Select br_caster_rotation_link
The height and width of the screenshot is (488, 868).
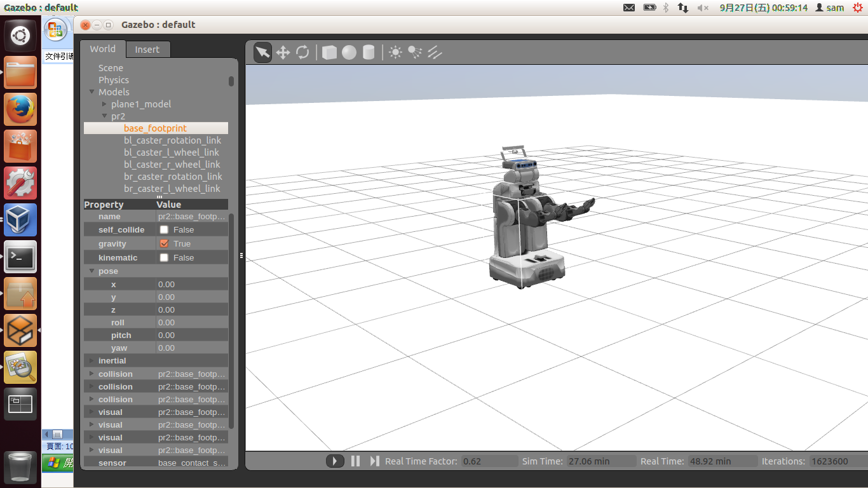click(x=173, y=176)
